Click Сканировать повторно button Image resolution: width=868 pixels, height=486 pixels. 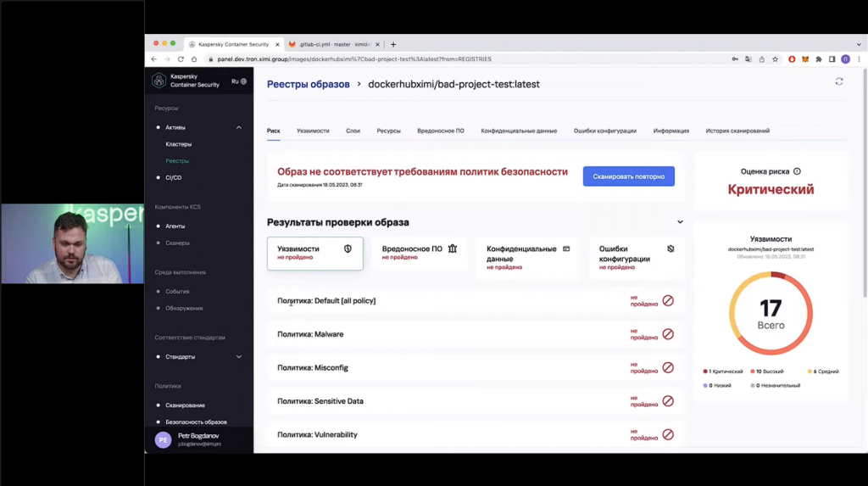click(x=628, y=176)
